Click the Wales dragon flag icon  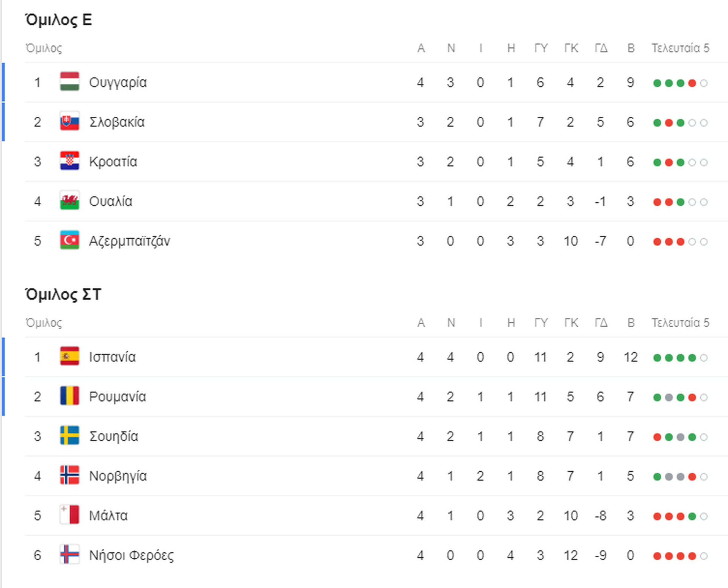[70, 201]
